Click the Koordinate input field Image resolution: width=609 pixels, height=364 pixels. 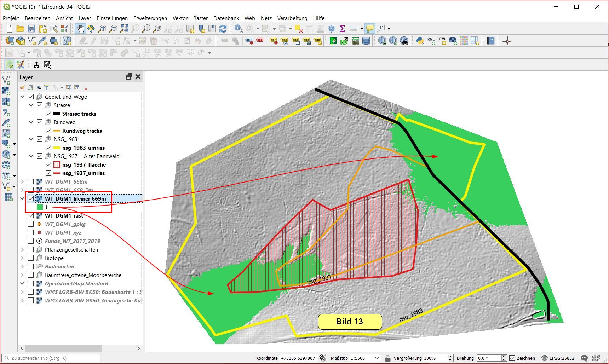[x=298, y=358]
